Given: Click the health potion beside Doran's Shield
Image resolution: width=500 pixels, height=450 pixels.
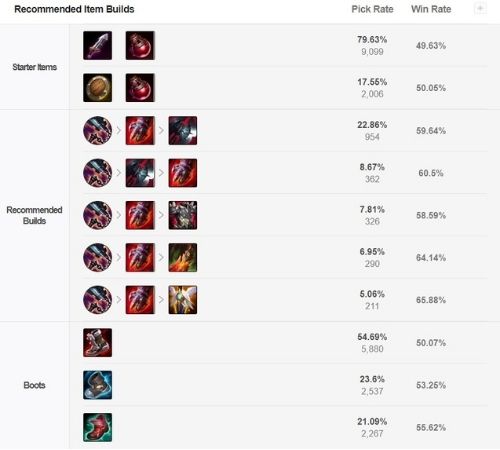Looking at the screenshot, I should click(140, 88).
